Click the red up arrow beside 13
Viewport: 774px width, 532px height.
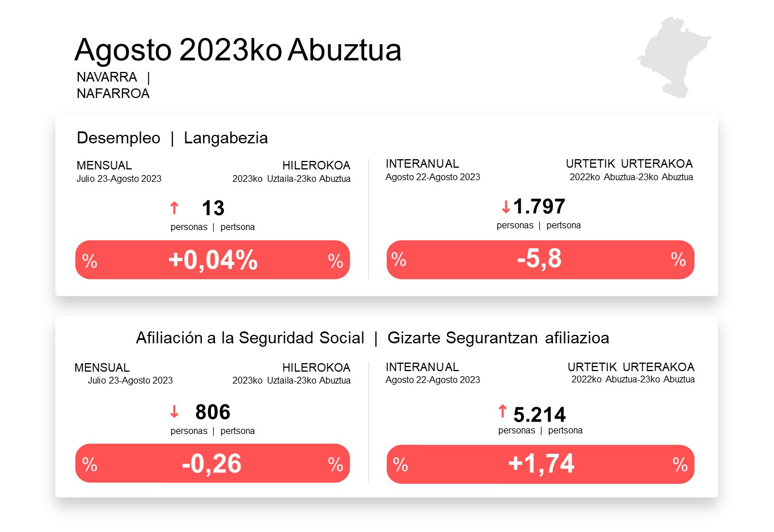pos(174,208)
